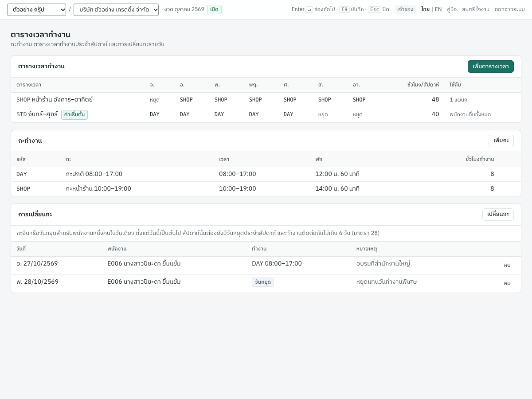Click the วันหยุด day-off badge
Viewport: 532px width, 399px height.
(x=263, y=282)
